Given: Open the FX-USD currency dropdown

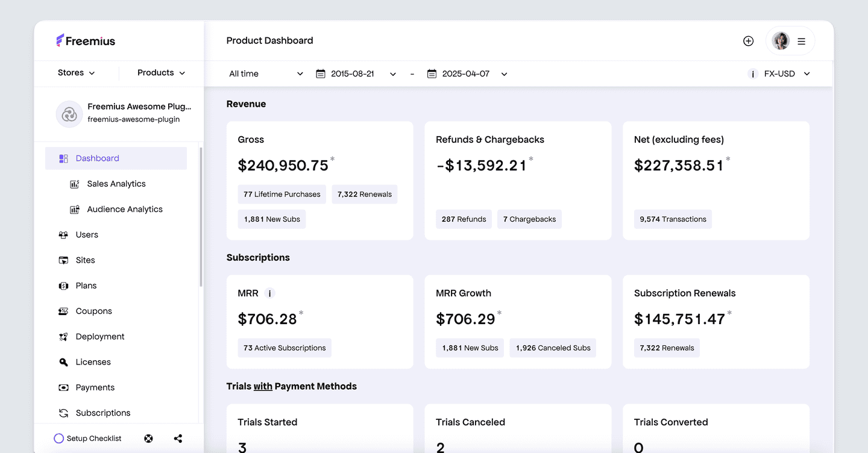Looking at the screenshot, I should click(x=787, y=74).
